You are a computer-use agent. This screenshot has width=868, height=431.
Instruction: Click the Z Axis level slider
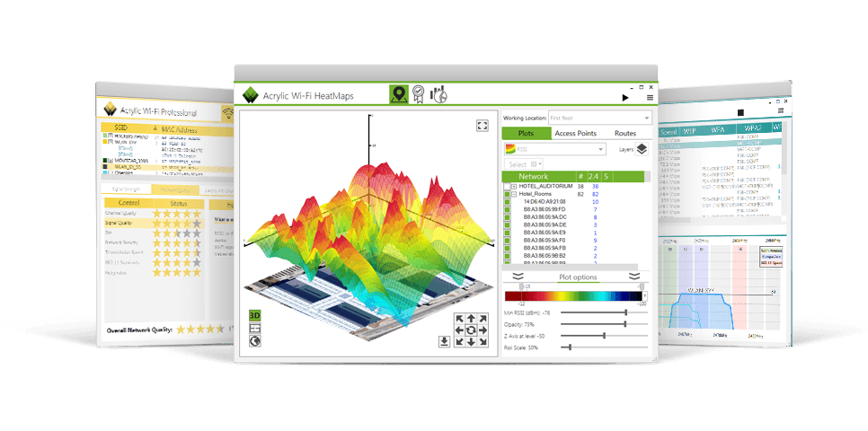(604, 336)
